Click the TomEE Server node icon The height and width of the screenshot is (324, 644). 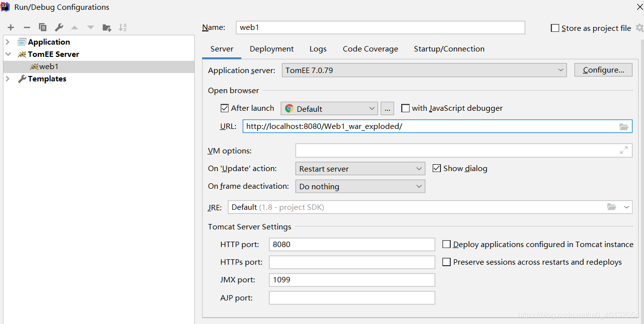pyautogui.click(x=22, y=54)
